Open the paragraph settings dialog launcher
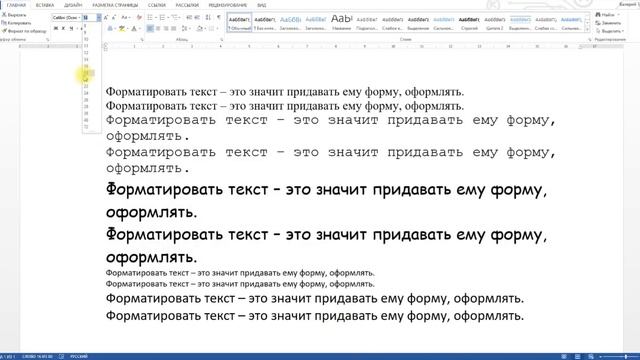This screenshot has width=640, height=360. [222, 40]
